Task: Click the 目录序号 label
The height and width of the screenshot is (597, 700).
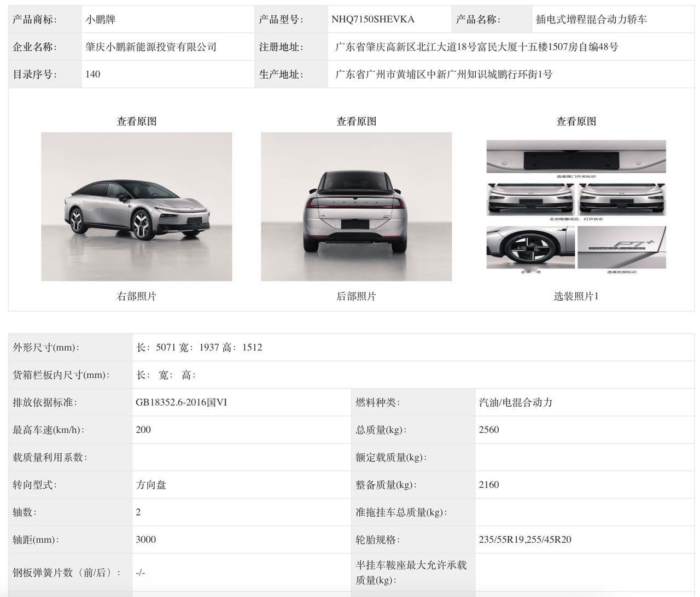Action: [35, 74]
